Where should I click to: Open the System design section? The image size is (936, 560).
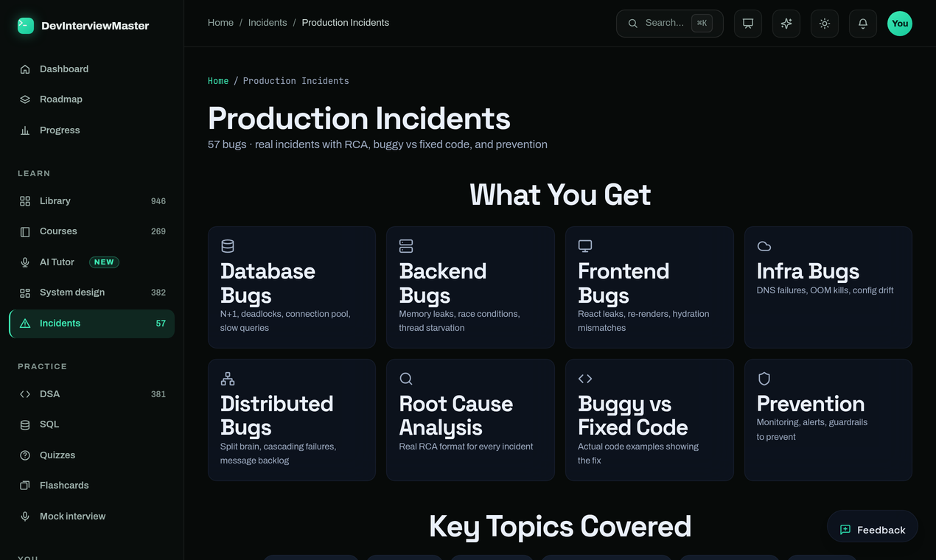click(92, 293)
